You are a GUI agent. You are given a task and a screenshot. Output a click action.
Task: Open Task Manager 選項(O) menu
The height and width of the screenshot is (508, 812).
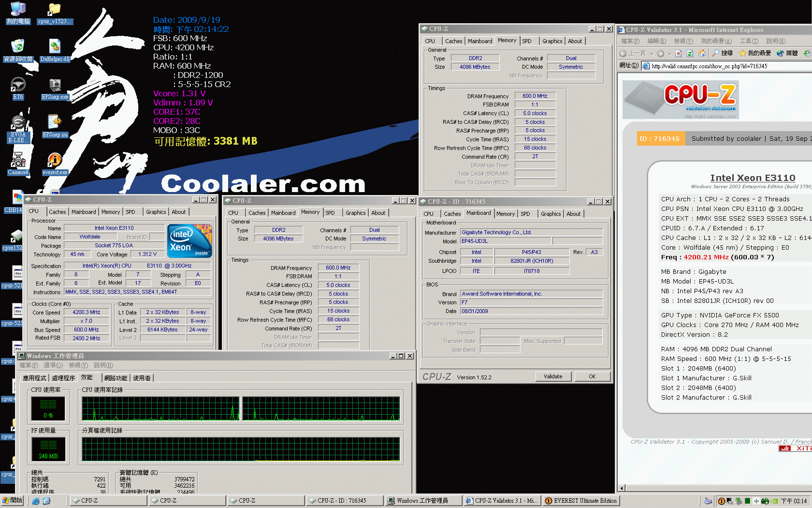pyautogui.click(x=53, y=365)
